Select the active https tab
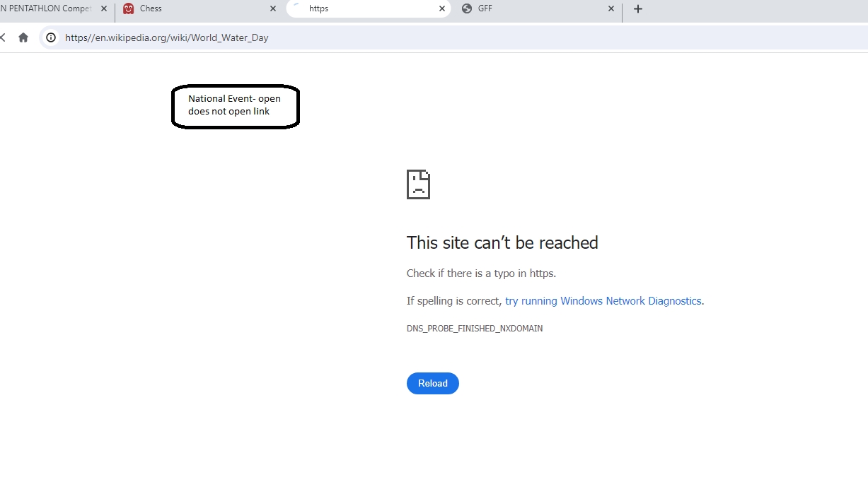Image resolution: width=868 pixels, height=494 pixels. (361, 9)
